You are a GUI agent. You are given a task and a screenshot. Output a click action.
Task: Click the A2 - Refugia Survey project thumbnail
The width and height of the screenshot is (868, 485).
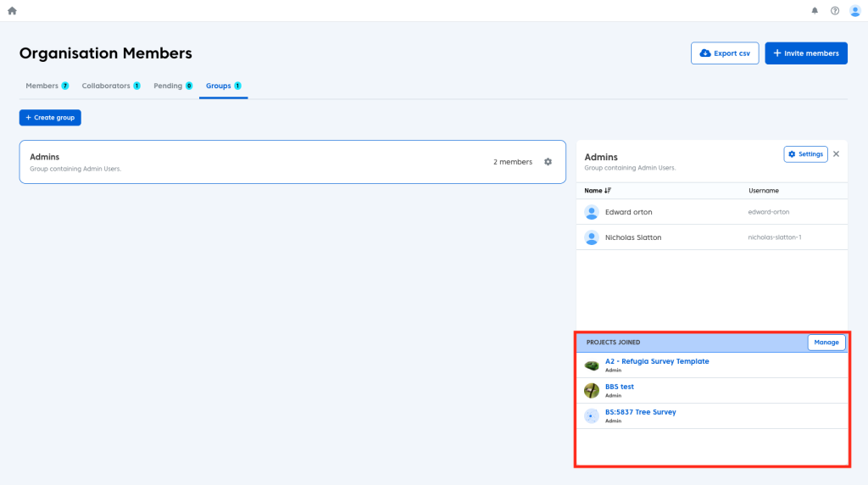[592, 365]
